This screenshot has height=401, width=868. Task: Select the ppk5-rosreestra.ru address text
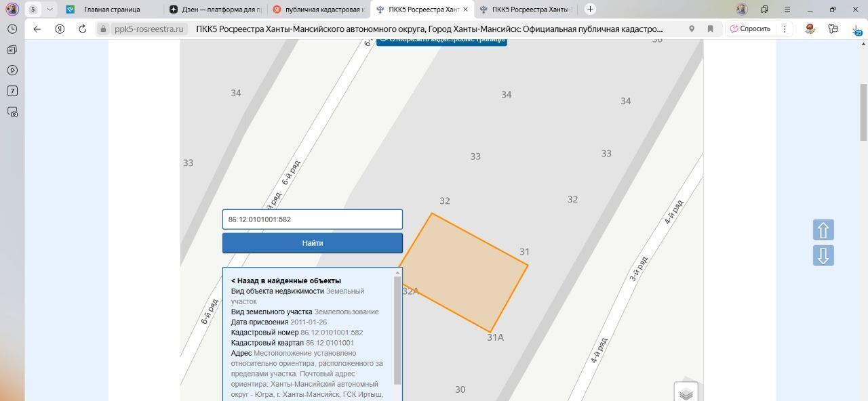pyautogui.click(x=149, y=29)
